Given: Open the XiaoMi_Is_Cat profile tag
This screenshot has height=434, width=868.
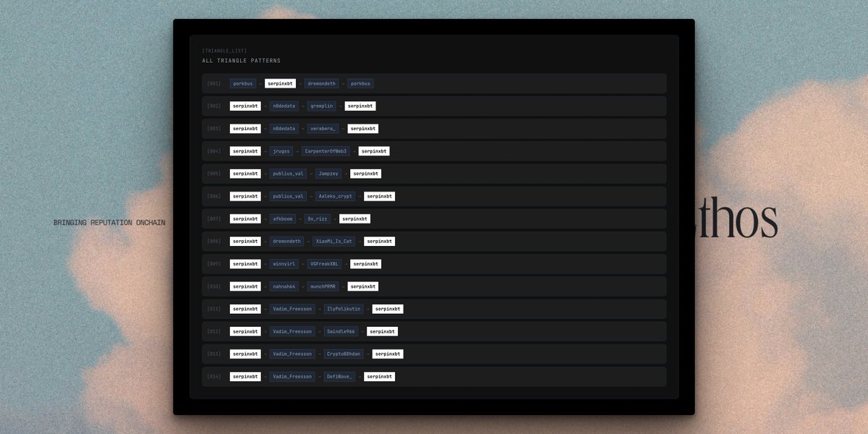Looking at the screenshot, I should coord(333,241).
